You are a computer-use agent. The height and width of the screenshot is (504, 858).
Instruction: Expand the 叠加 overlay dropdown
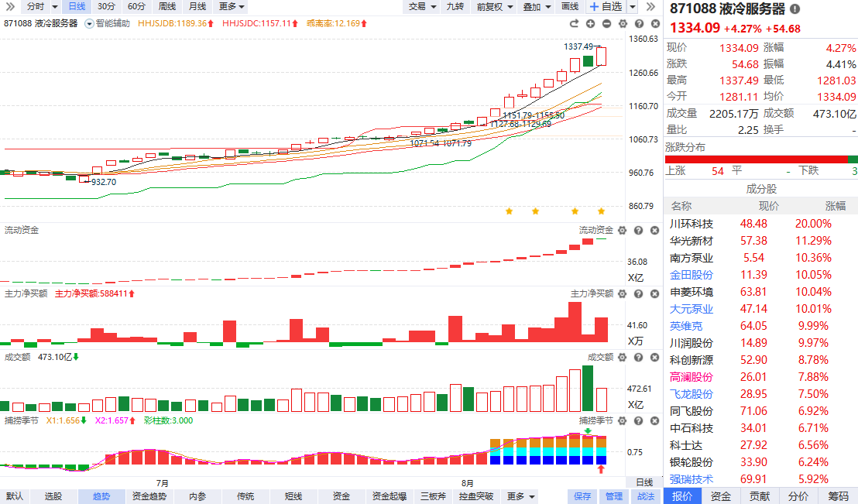click(x=536, y=6)
